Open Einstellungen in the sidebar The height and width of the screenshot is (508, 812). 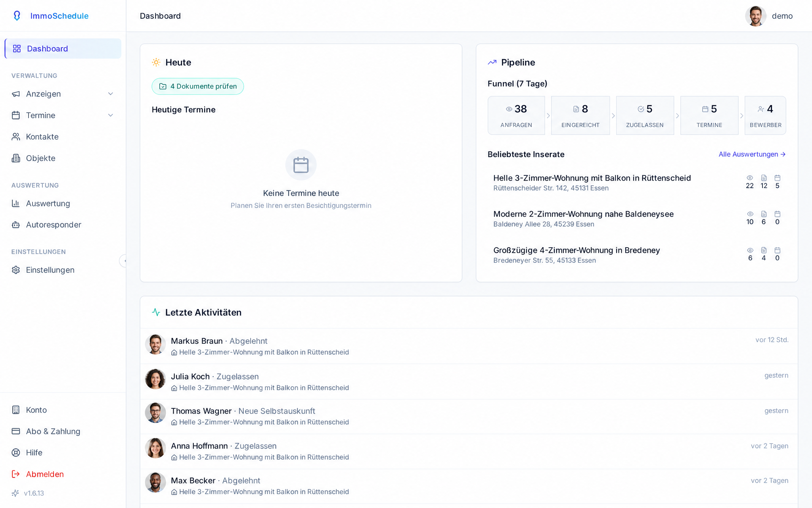coord(63,270)
